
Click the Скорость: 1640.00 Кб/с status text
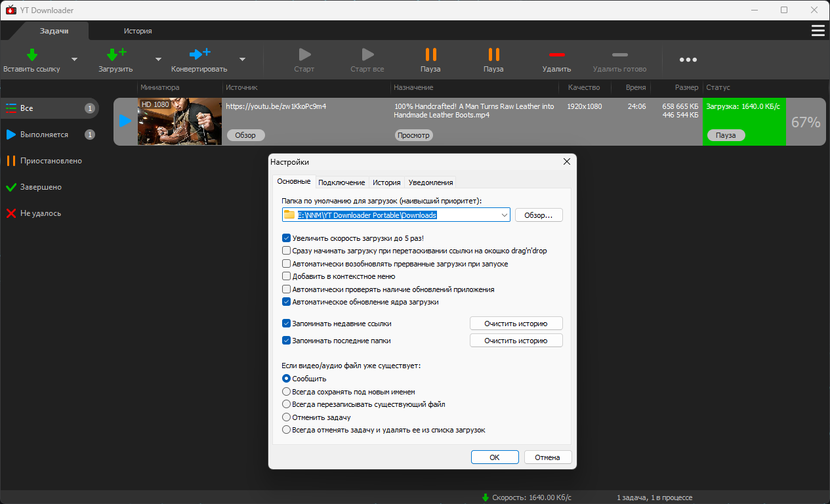(x=531, y=497)
